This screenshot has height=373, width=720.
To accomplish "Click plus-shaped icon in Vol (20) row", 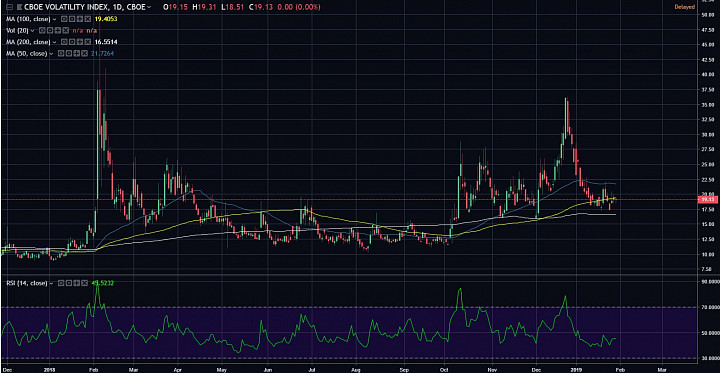I will [x=57, y=31].
